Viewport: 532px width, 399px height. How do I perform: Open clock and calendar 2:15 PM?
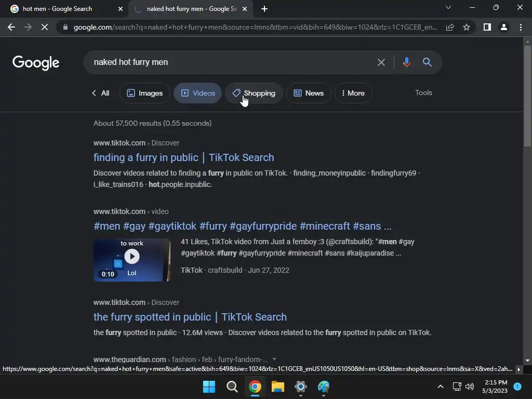pos(495,387)
